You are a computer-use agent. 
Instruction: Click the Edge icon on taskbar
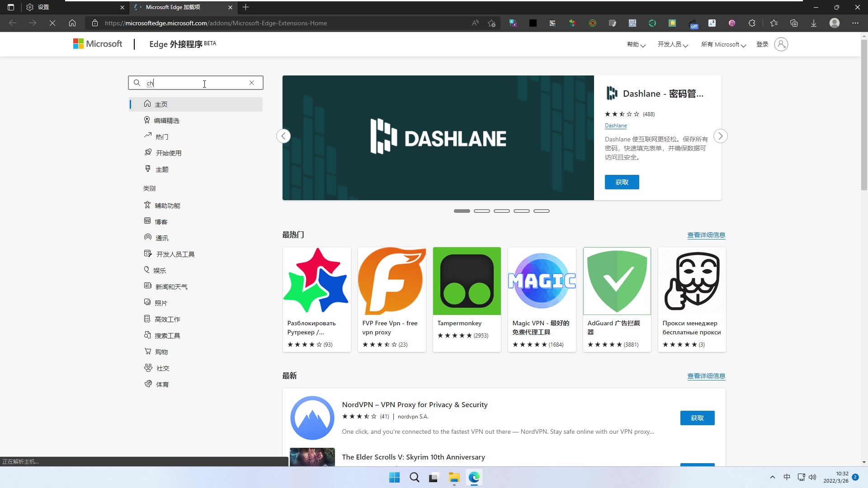click(x=474, y=478)
